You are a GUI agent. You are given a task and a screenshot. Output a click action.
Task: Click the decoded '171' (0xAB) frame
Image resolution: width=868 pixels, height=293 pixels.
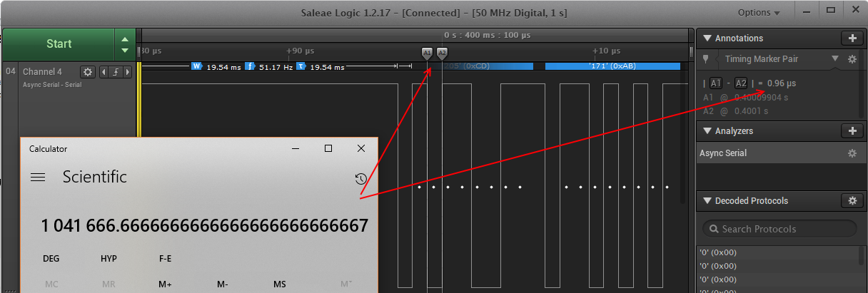pyautogui.click(x=612, y=66)
